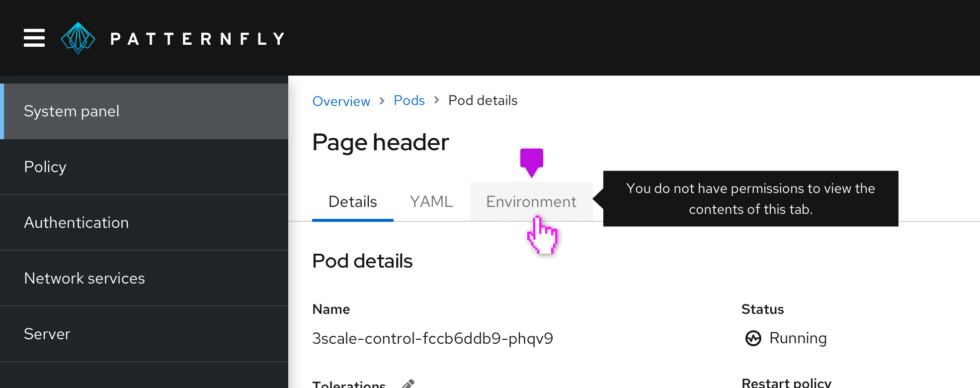
Task: Click the permissions tooltip message
Action: tap(750, 199)
